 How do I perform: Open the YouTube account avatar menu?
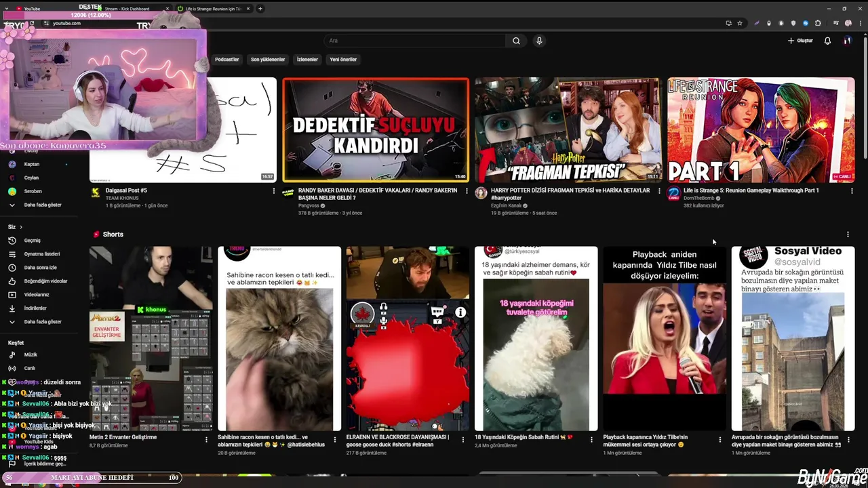(x=847, y=41)
